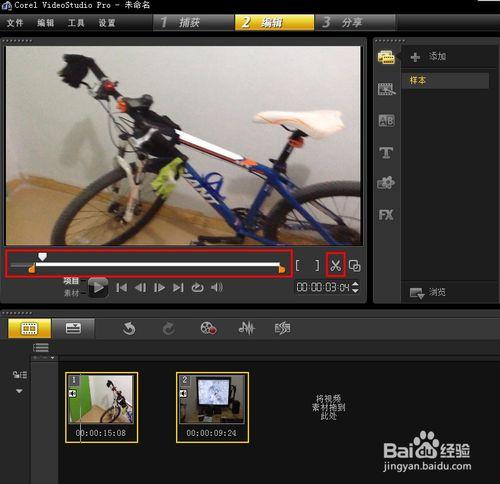Open the FX filter library
The image size is (500, 484).
[386, 215]
